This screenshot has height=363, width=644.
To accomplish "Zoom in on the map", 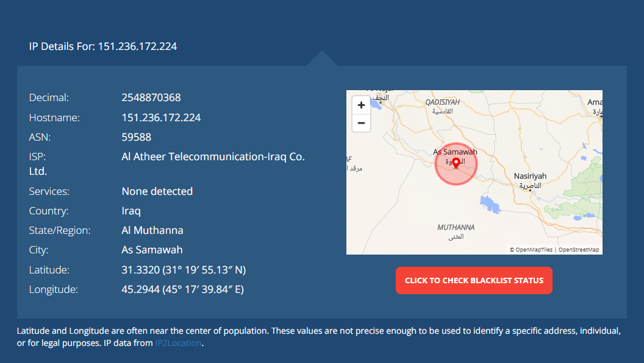I will pos(361,105).
